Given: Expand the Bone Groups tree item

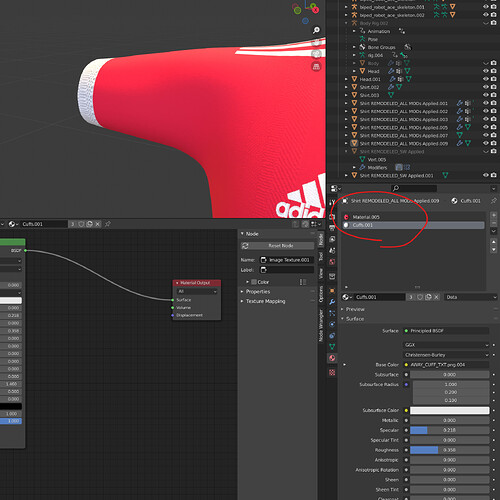Looking at the screenshot, I should [x=354, y=47].
